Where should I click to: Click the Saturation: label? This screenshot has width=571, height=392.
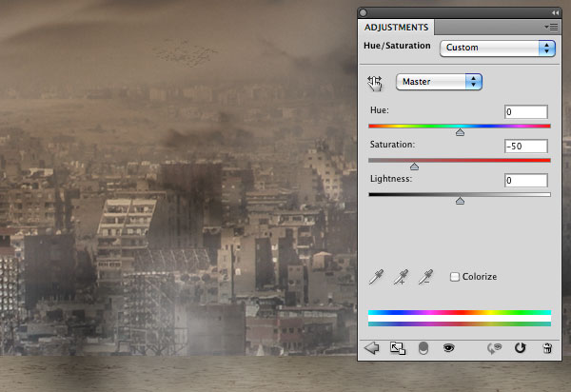click(x=392, y=145)
